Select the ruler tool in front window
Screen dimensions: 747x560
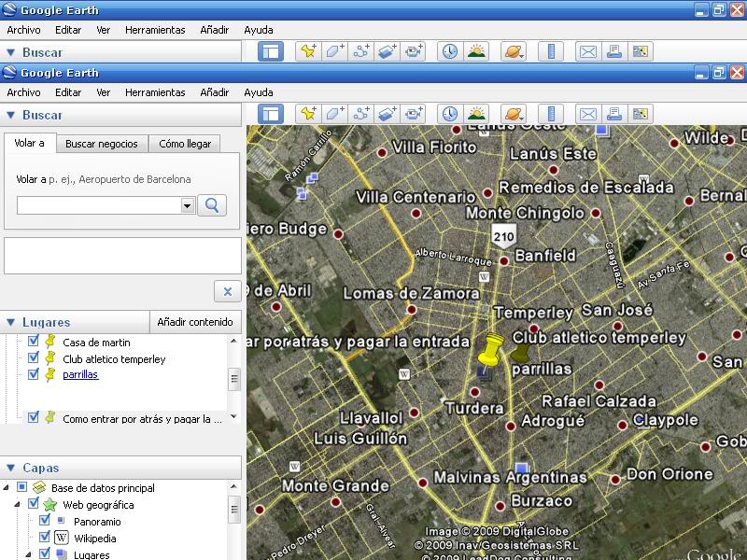click(551, 114)
